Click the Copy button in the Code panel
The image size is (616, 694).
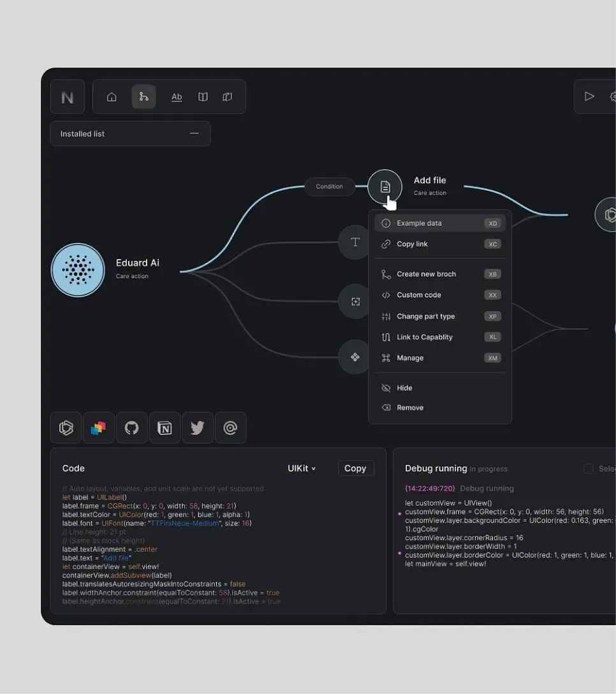click(356, 468)
